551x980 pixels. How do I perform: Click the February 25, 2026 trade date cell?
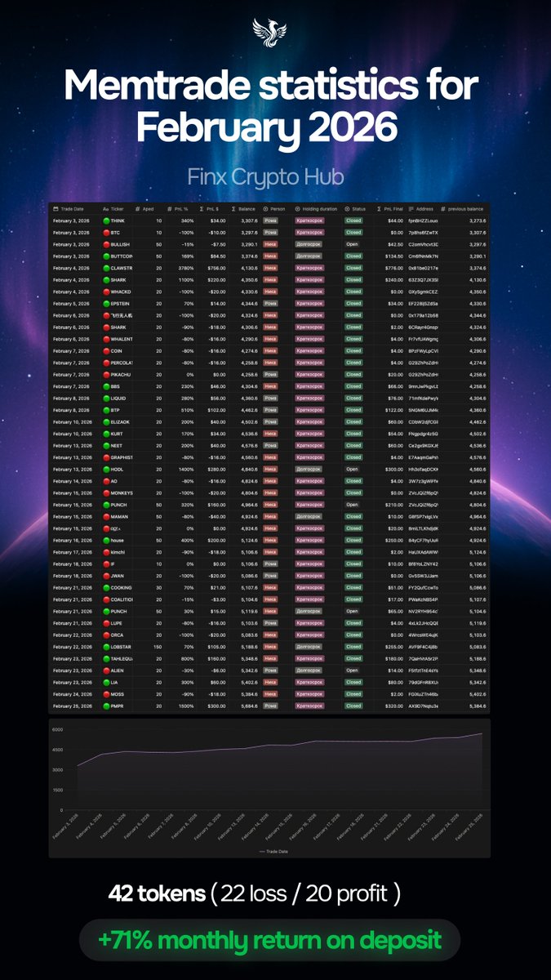coord(71,706)
